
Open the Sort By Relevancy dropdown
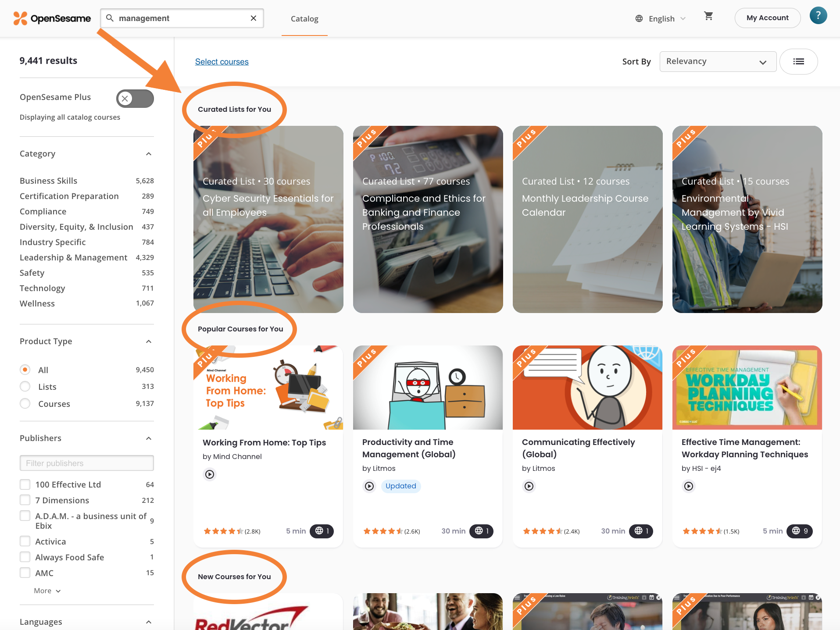[718, 61]
